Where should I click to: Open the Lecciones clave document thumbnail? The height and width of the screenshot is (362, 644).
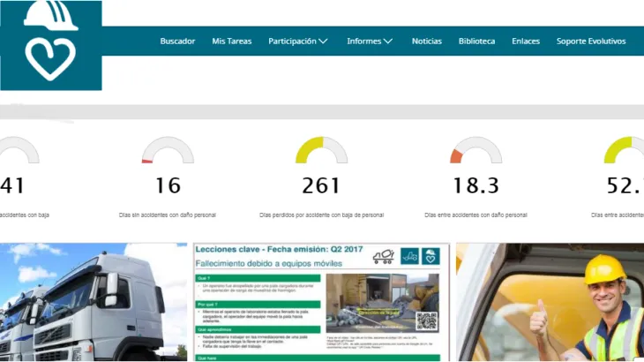click(x=322, y=302)
